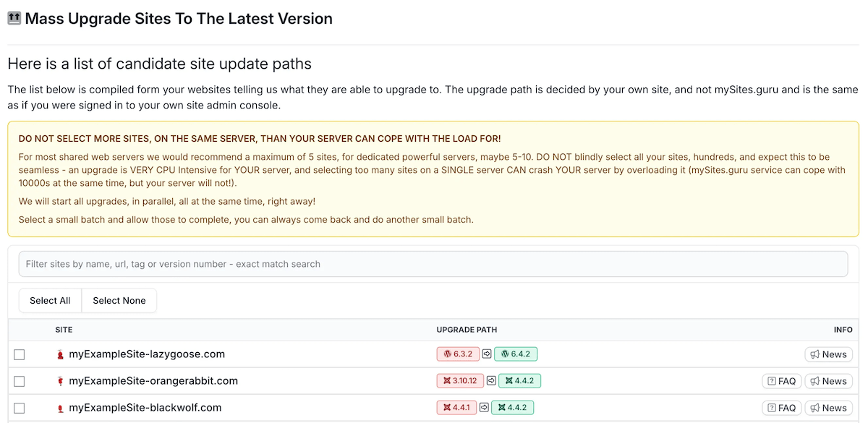Click the red 3.10.12 version badge
Image resolution: width=868 pixels, height=423 pixels.
coord(460,381)
